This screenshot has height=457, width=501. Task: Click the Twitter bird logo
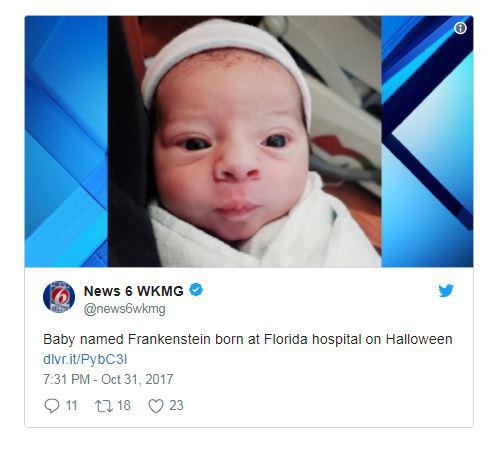(446, 291)
